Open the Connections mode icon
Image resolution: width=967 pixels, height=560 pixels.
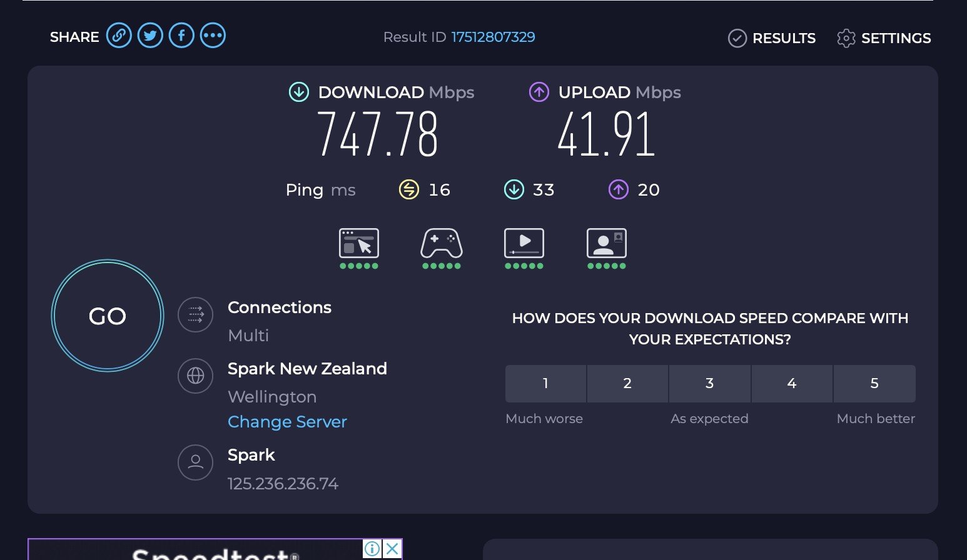[196, 314]
